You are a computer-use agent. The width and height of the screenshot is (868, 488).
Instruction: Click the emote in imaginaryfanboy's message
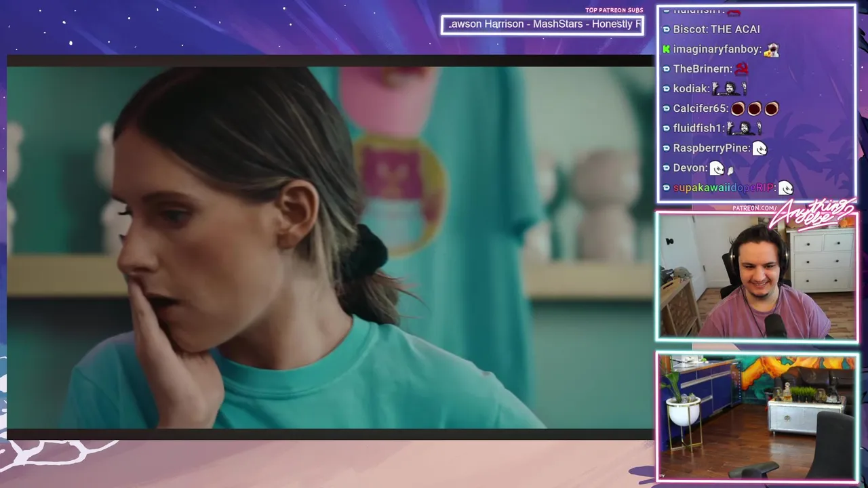771,49
